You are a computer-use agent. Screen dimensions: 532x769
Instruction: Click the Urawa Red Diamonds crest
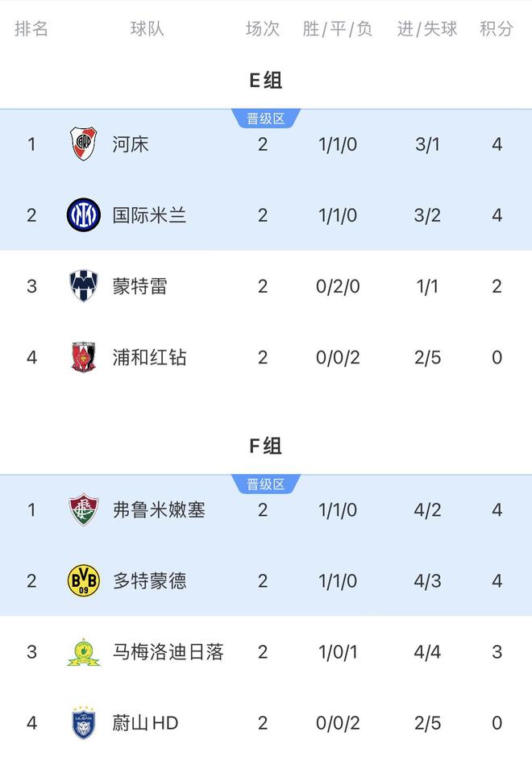pos(84,357)
